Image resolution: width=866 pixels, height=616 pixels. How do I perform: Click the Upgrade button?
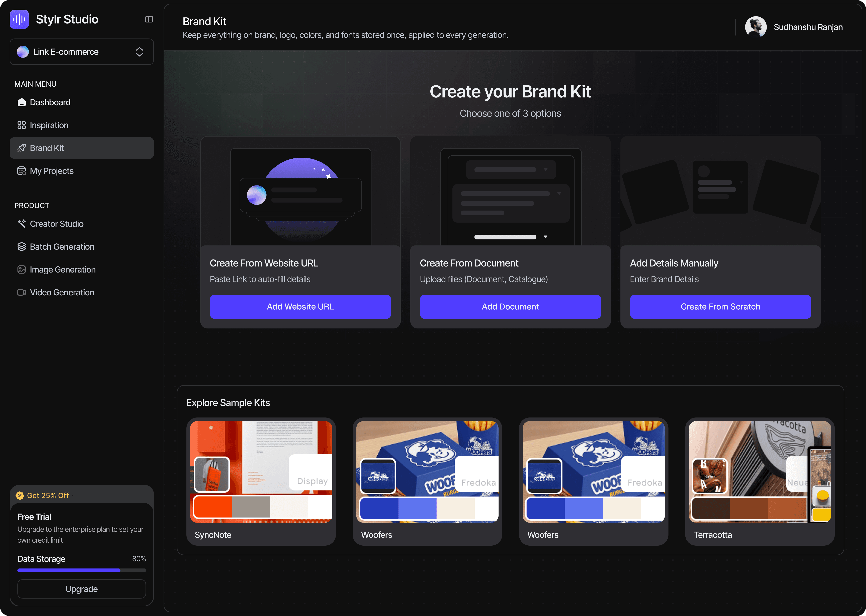(82, 589)
